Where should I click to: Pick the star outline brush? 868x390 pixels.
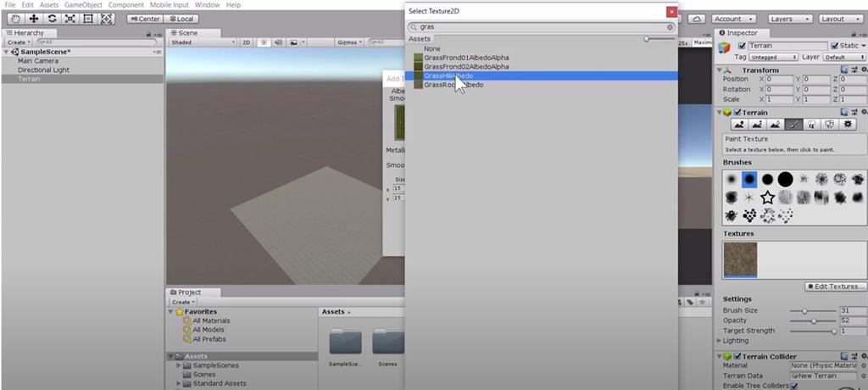click(767, 198)
